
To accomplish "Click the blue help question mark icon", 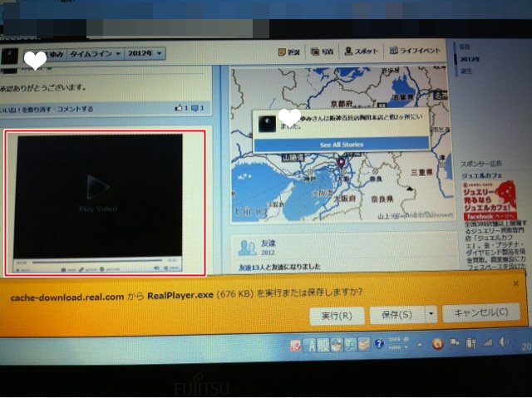I will (x=379, y=344).
